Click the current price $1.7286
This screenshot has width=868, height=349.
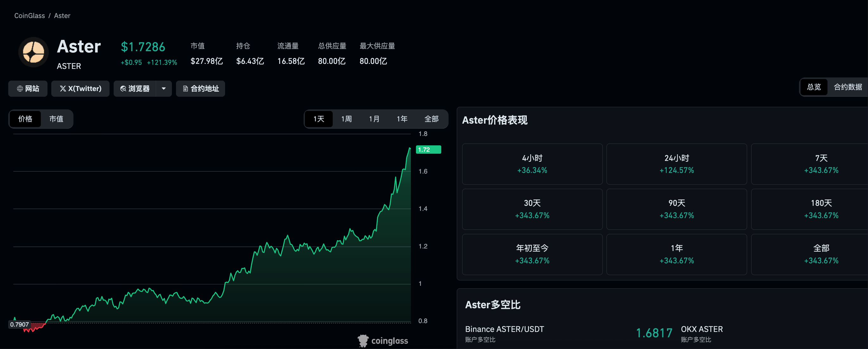(x=143, y=47)
